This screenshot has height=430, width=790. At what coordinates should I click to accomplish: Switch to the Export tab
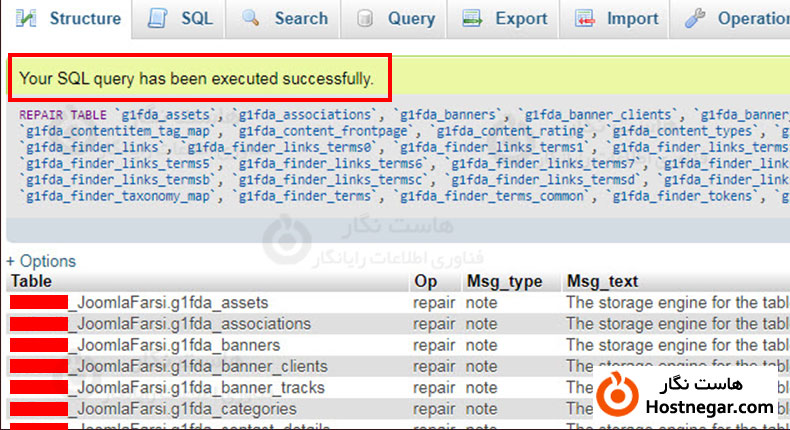(521, 18)
